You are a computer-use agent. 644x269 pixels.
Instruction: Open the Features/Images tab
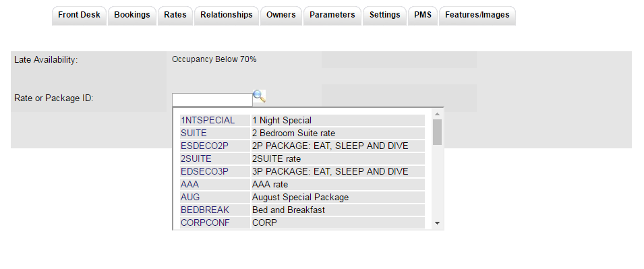click(x=477, y=16)
